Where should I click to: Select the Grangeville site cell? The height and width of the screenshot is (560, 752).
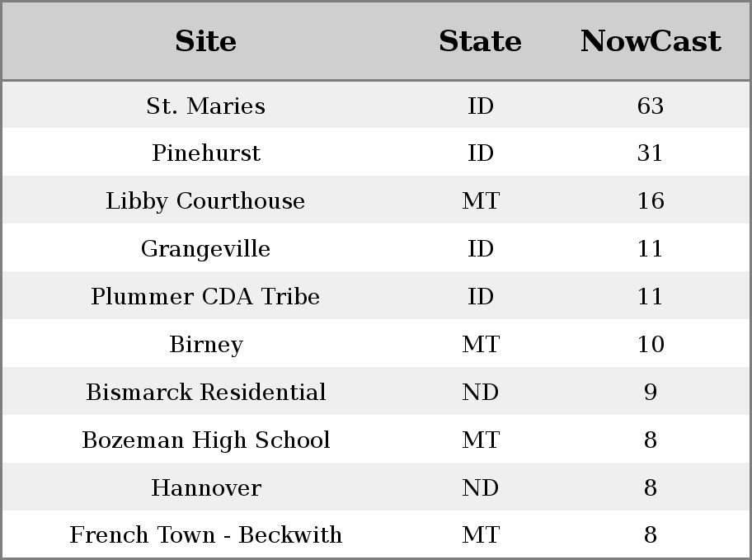point(206,248)
